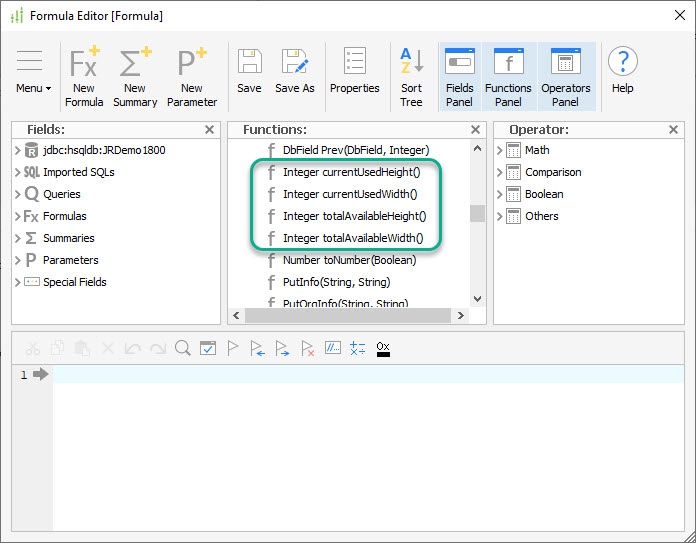Click the clear bookmarks red X flag
The image size is (696, 543).
pos(308,349)
